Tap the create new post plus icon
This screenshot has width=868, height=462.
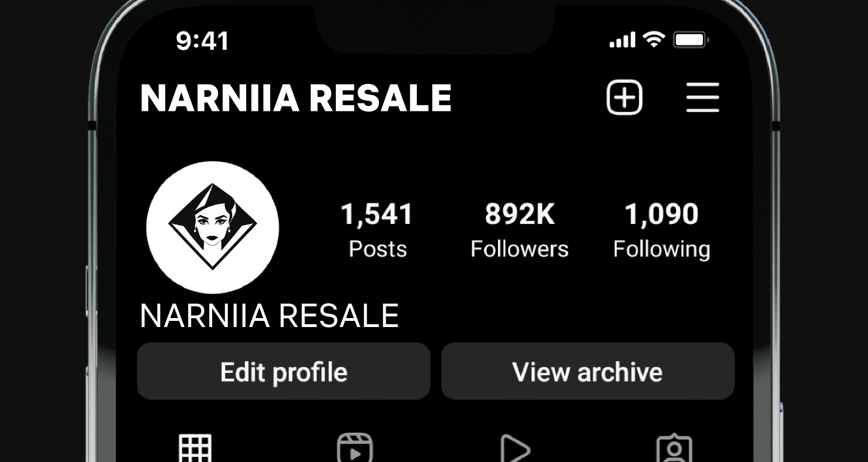[625, 97]
